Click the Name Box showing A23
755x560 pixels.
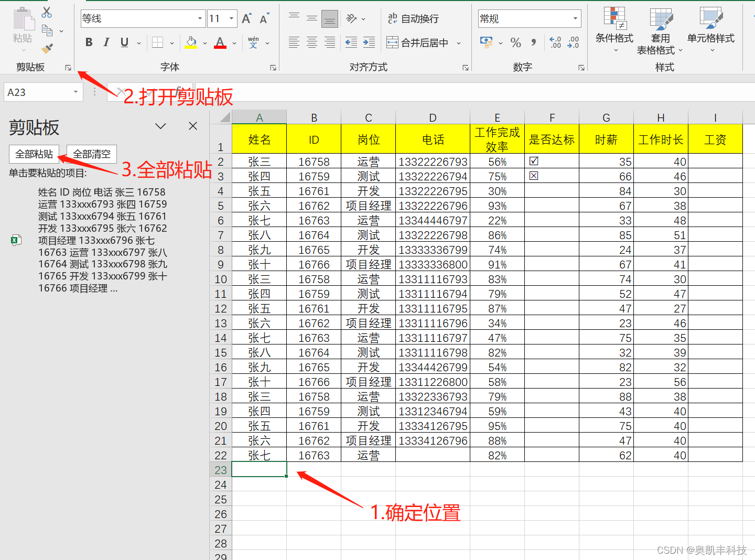click(x=38, y=92)
